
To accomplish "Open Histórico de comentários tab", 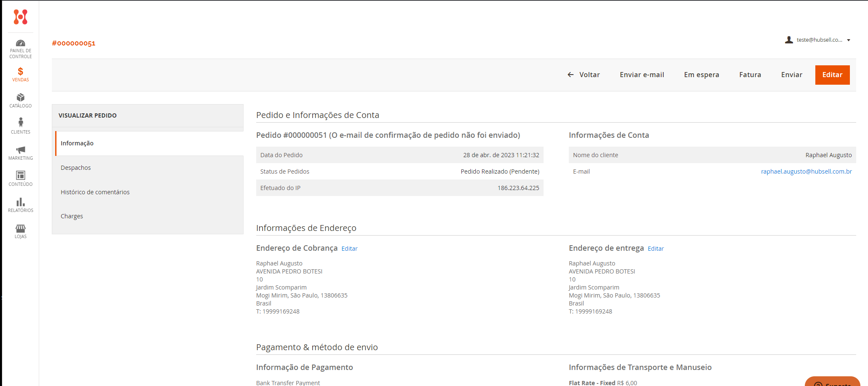I will [95, 192].
